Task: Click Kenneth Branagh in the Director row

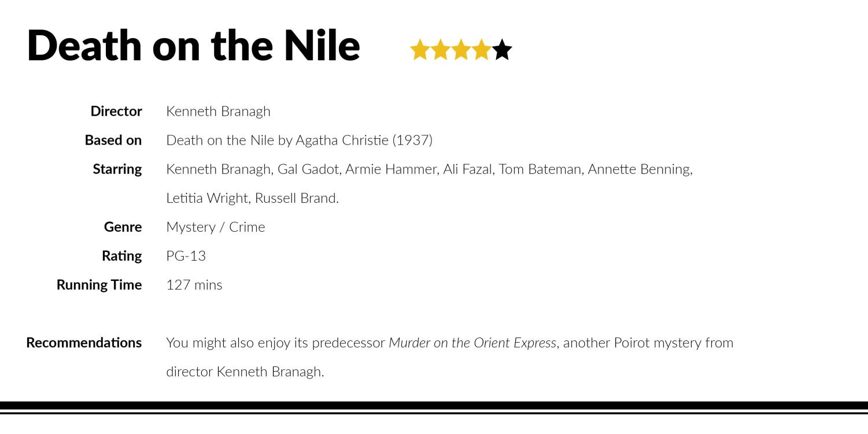Action: [x=218, y=111]
